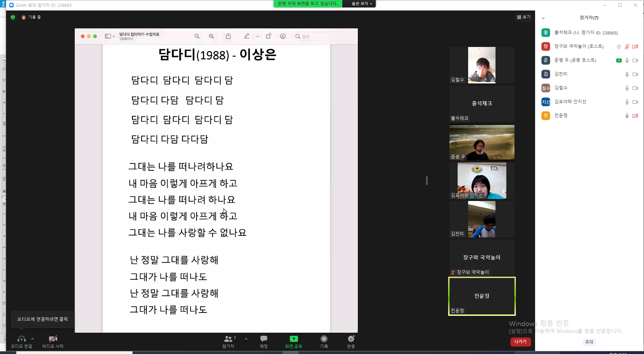Select the 출석체크 participant row
Viewport: 644px width, 354px height.
pos(589,32)
